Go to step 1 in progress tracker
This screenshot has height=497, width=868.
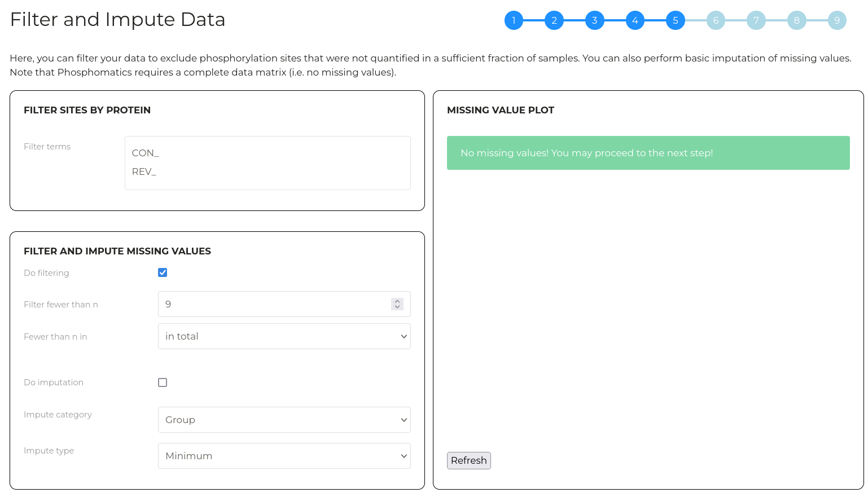coord(514,20)
